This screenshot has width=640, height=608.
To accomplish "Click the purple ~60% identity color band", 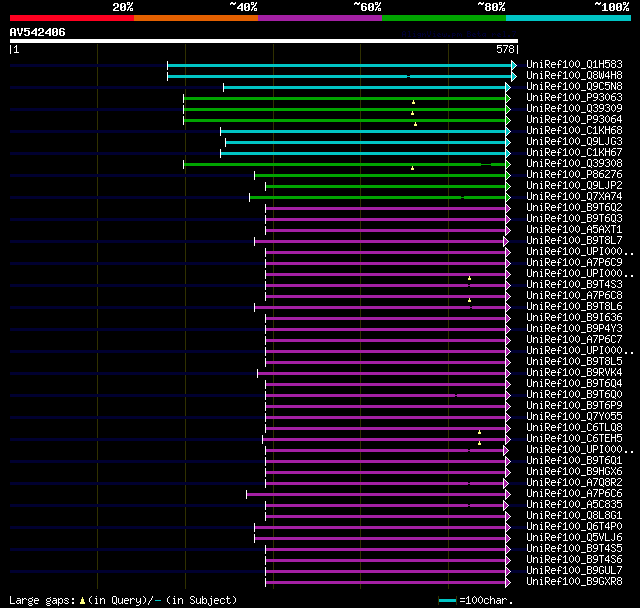I will click(320, 18).
